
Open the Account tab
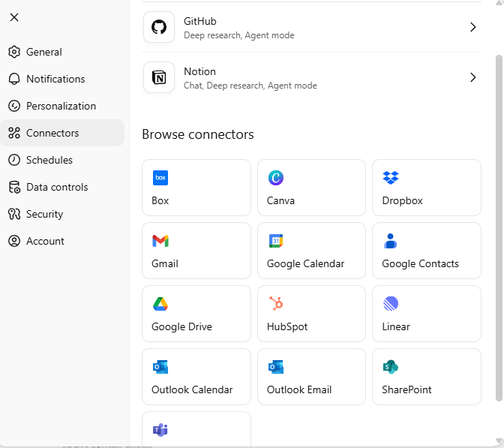pos(62,241)
